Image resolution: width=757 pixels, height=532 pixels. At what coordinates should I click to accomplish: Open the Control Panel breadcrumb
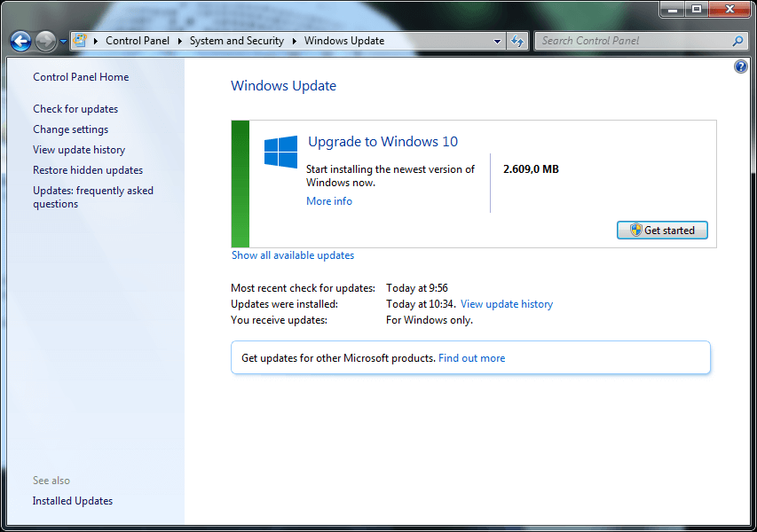click(x=137, y=41)
